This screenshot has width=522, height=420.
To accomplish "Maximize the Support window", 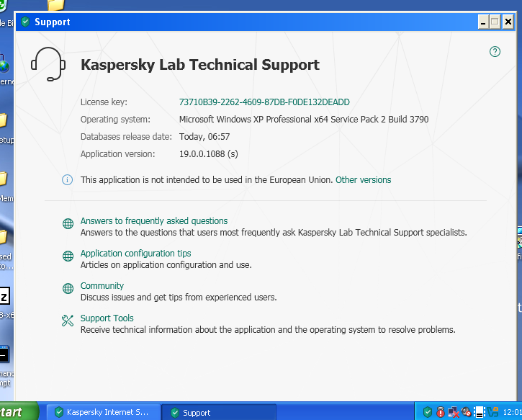I will pyautogui.click(x=495, y=22).
